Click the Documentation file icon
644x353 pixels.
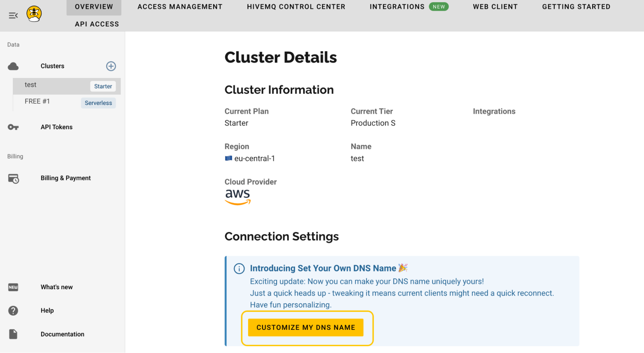[13, 334]
